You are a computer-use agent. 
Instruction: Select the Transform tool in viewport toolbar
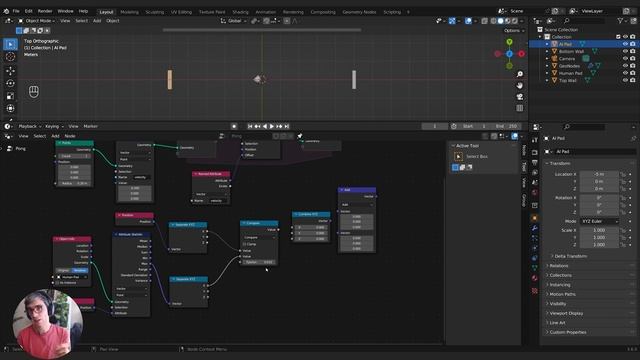point(11,109)
